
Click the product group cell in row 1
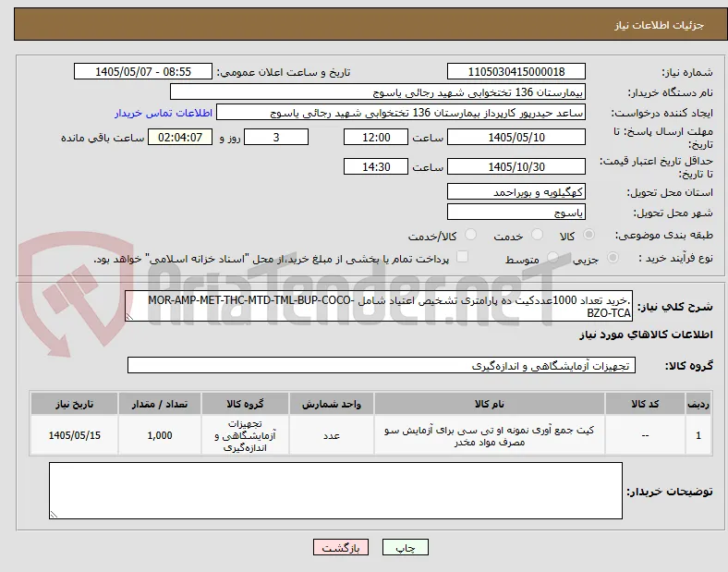coord(245,435)
